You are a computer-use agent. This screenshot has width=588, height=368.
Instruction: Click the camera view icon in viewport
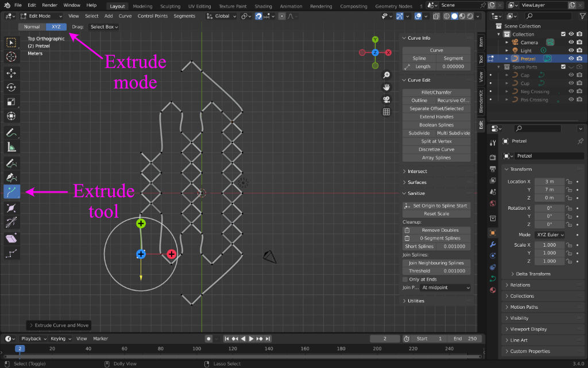coord(386,99)
